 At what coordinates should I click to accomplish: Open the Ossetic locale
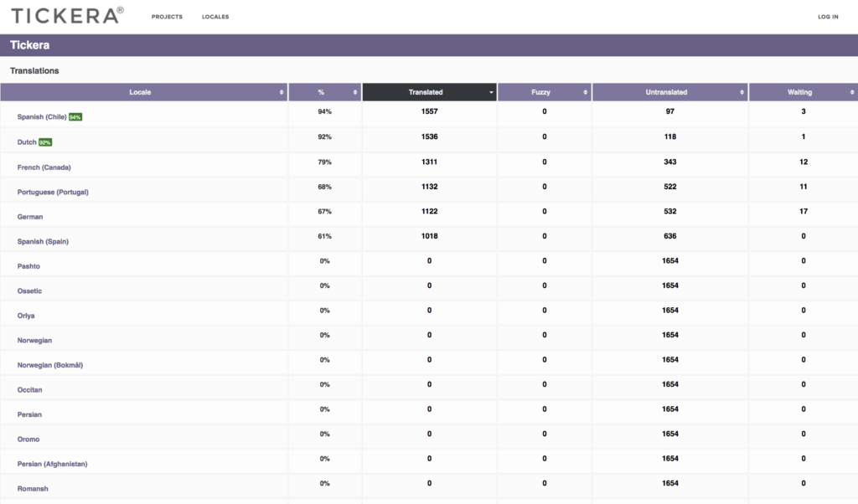click(x=29, y=291)
